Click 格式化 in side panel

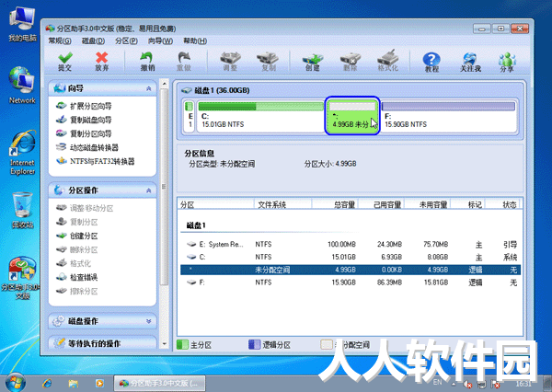[x=74, y=263]
